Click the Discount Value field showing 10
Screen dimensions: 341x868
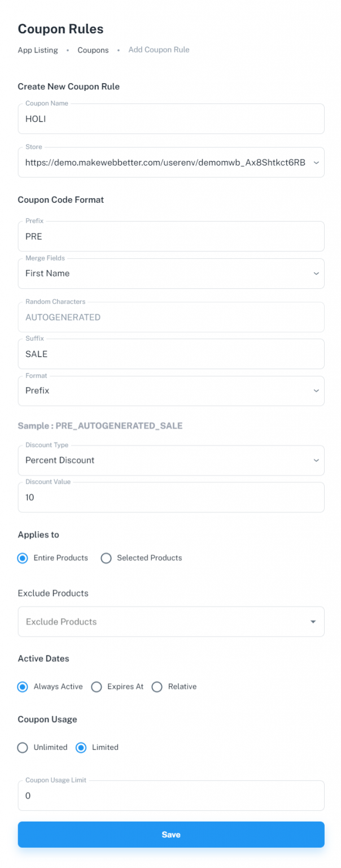pyautogui.click(x=171, y=497)
